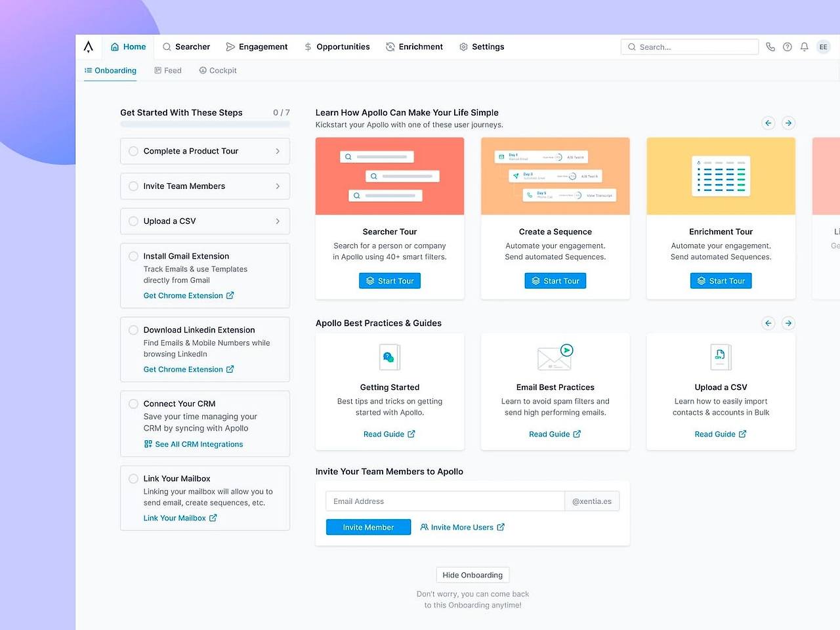Screen dimensions: 840x630
Task: Focus the Email Address input field
Action: (x=445, y=501)
